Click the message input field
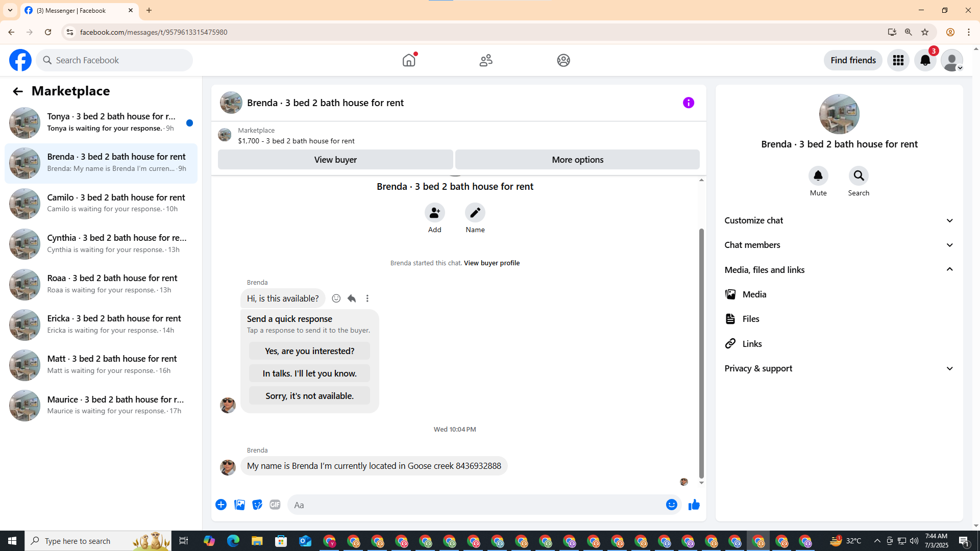The image size is (980, 551). point(475,505)
